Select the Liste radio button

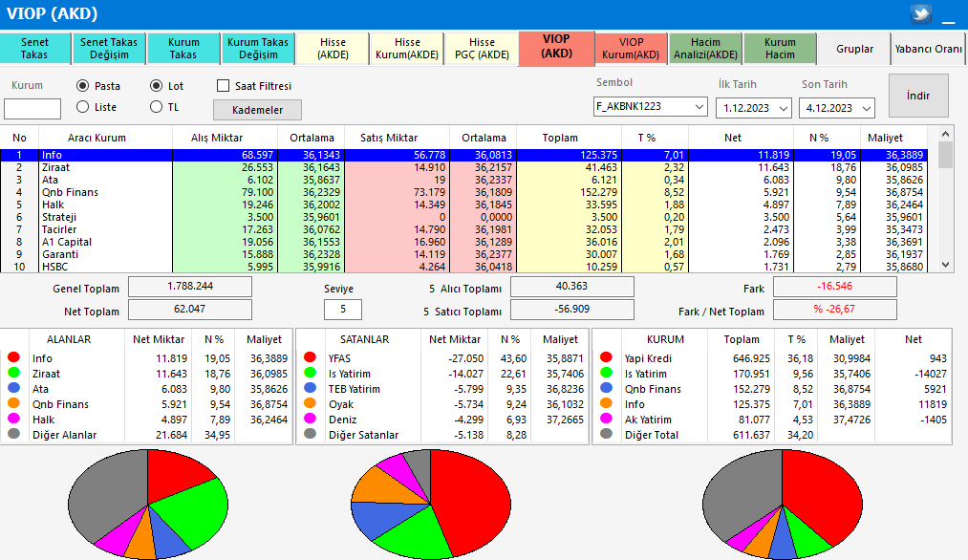point(83,107)
